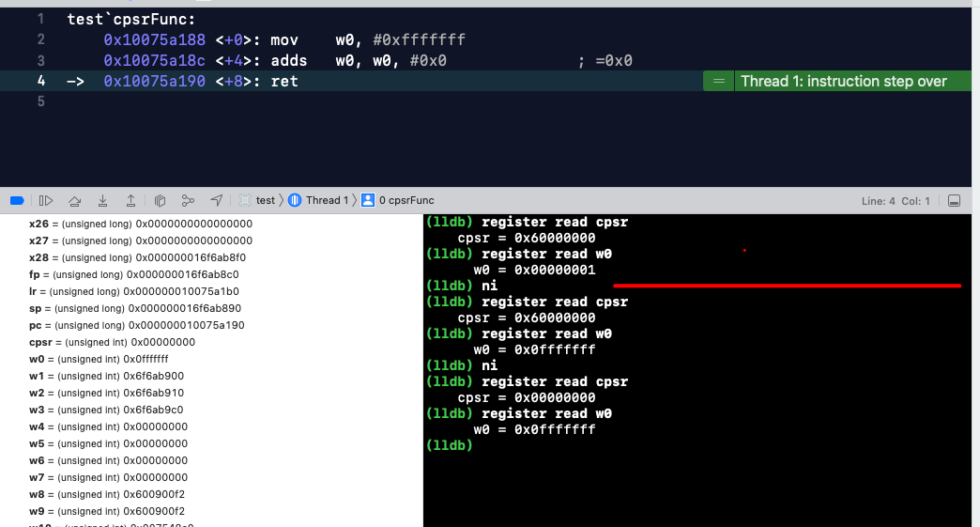
Task: Click the Thread 1 instruction step over annotation
Action: pyautogui.click(x=843, y=82)
